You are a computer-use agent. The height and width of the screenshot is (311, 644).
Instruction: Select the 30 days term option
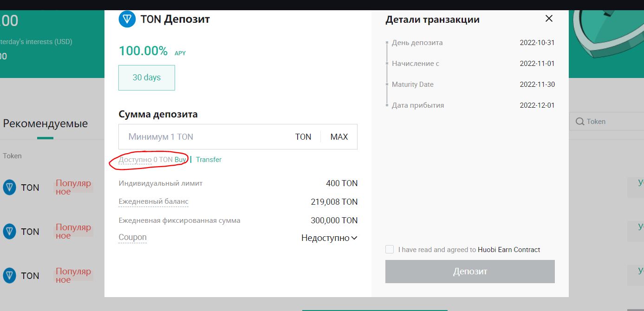pyautogui.click(x=147, y=78)
